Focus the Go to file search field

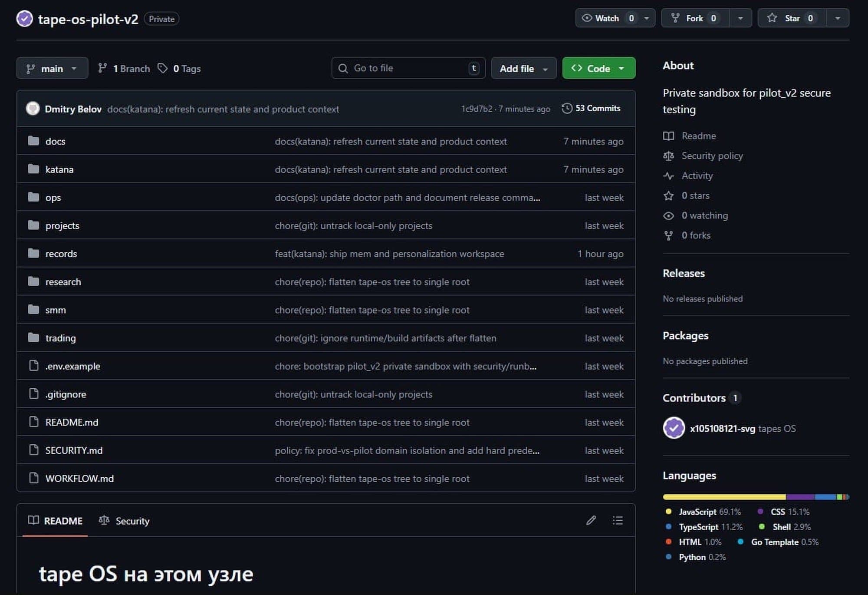[408, 68]
